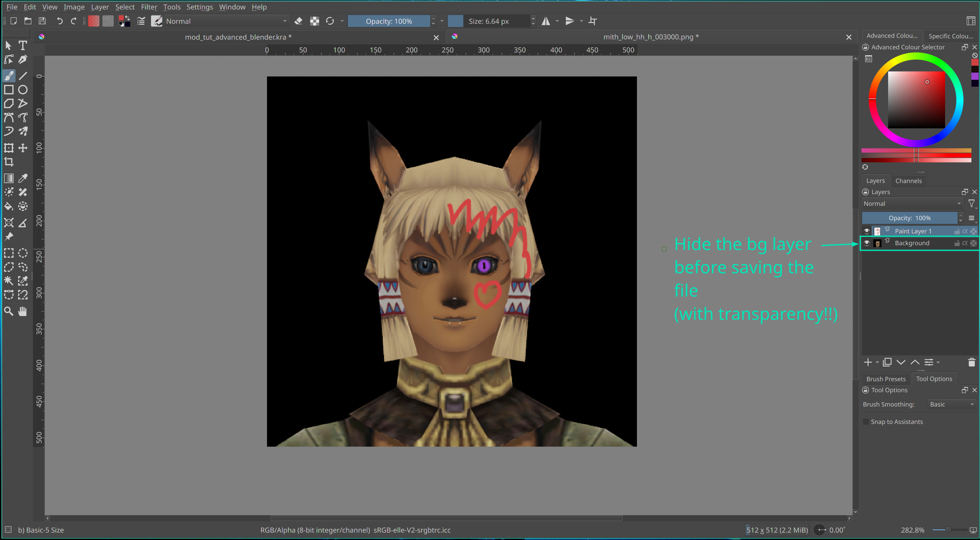
Task: Select the Ellipse shape tool
Action: 23,90
